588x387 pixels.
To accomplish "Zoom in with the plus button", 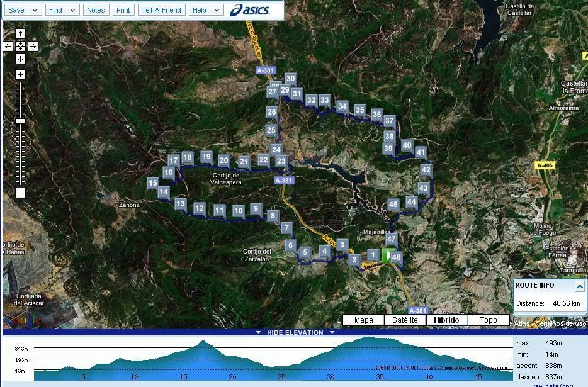I will coord(20,74).
